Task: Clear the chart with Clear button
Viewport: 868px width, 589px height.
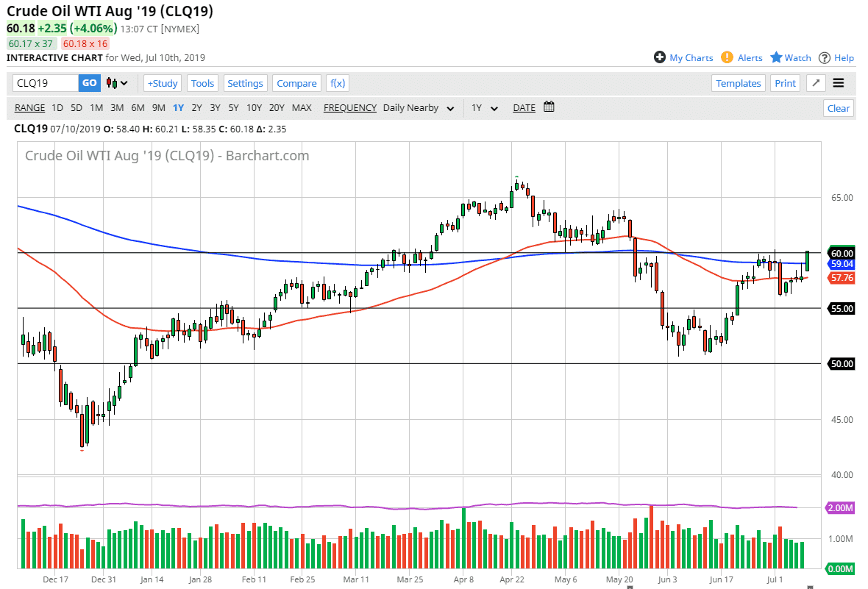Action: pyautogui.click(x=838, y=107)
